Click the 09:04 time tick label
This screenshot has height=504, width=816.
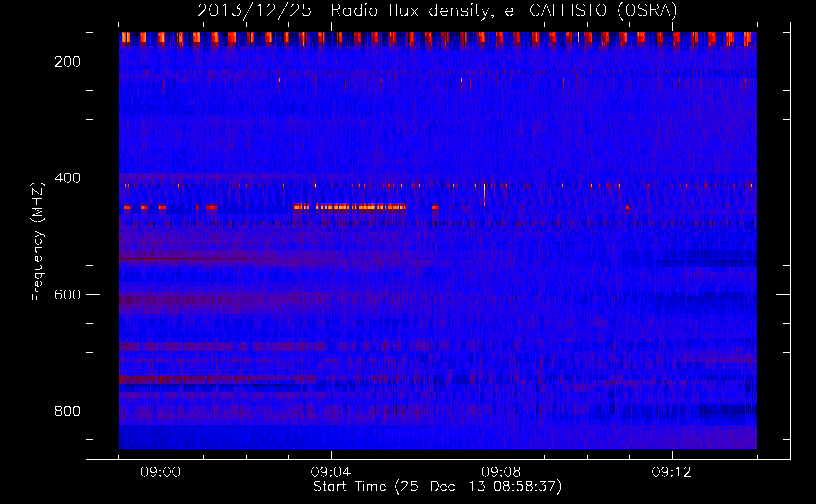(331, 472)
